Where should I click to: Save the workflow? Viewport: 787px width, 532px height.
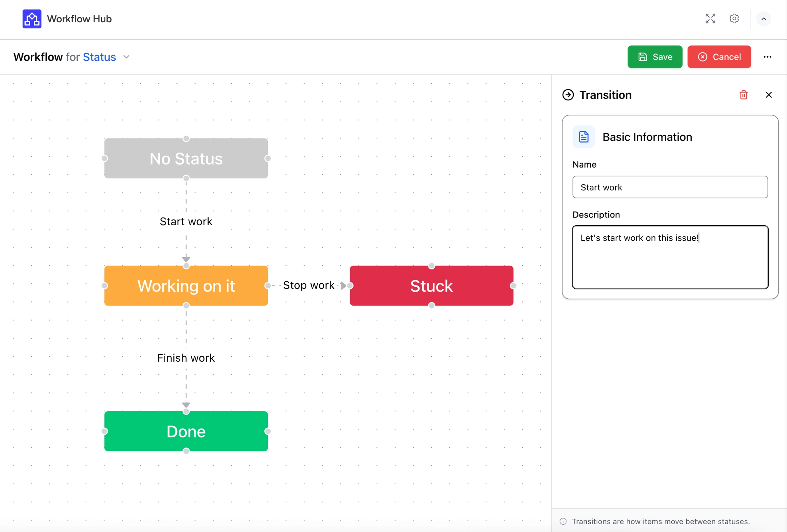pos(655,57)
